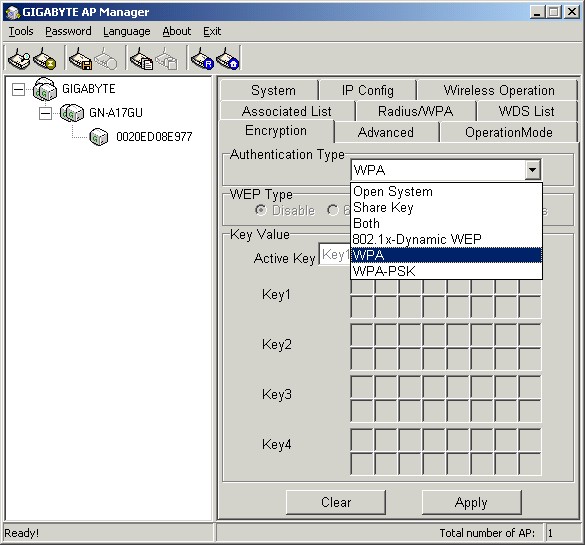
Task: Switch to the WDS List tab
Action: point(527,111)
